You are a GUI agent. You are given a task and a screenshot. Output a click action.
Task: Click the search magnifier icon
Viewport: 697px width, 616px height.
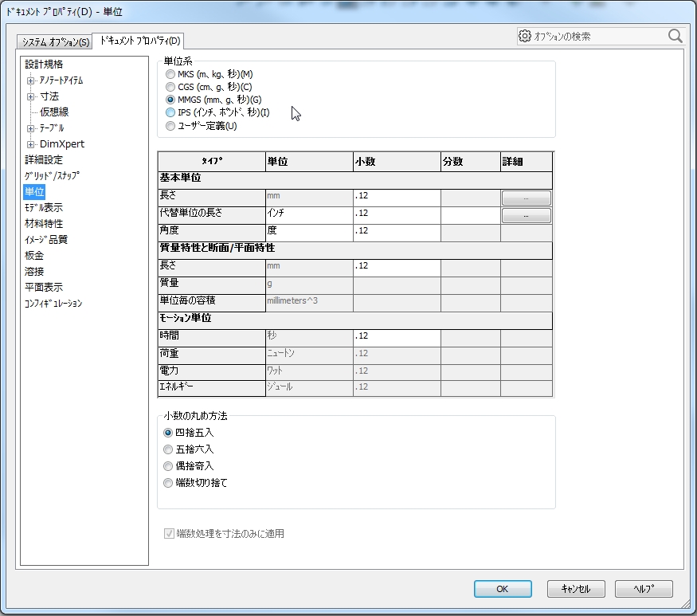[675, 36]
